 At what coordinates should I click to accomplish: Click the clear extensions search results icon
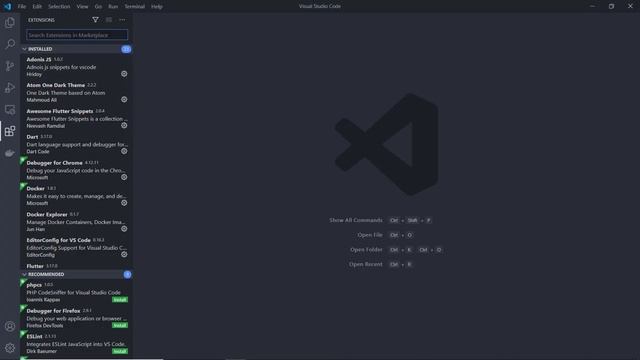[x=109, y=20]
